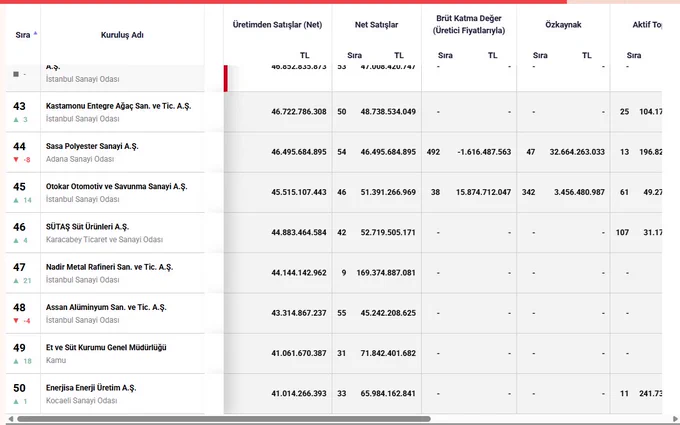Screen dimensions: 680x425
Task: Click the gray square icon in the partial top row
Action: click(x=16, y=74)
